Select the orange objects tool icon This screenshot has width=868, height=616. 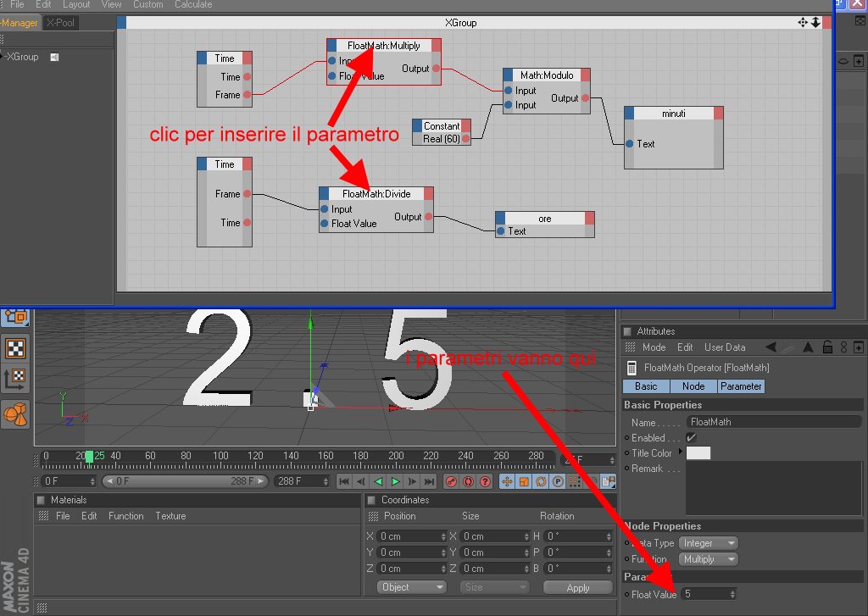(x=15, y=413)
